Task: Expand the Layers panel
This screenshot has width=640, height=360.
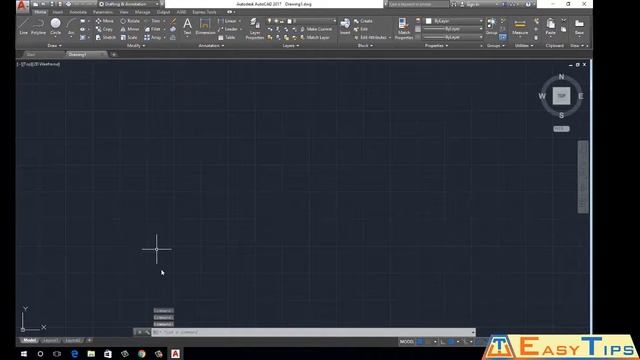Action: point(291,46)
